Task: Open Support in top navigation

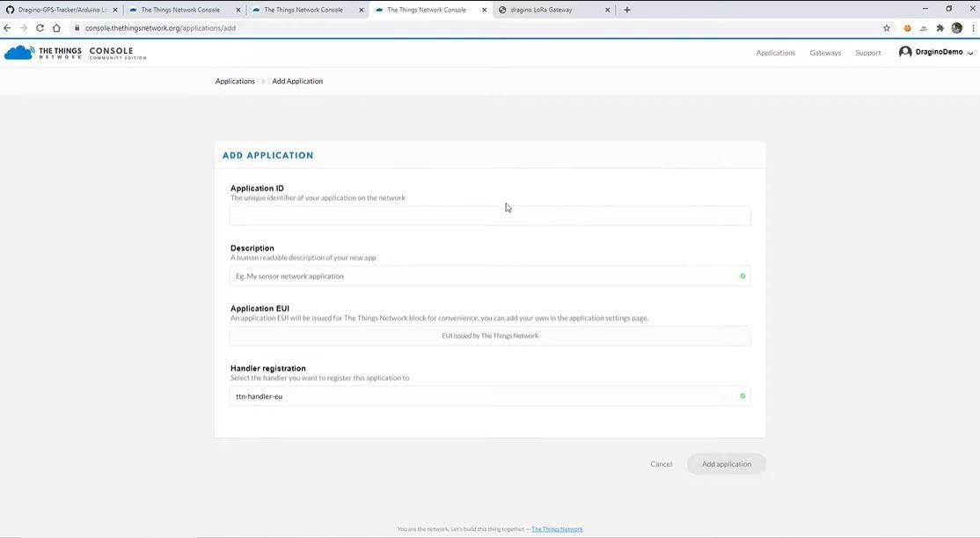Action: tap(867, 53)
